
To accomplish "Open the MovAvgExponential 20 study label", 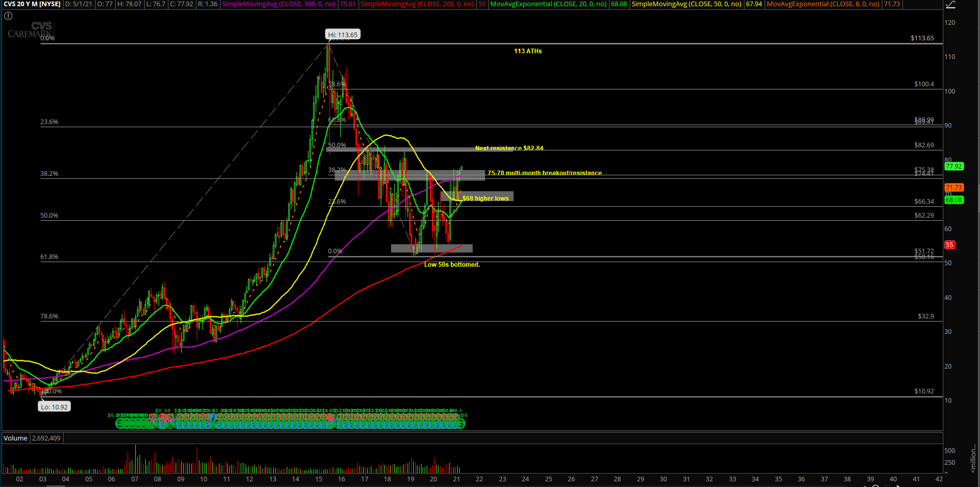I will coord(548,4).
